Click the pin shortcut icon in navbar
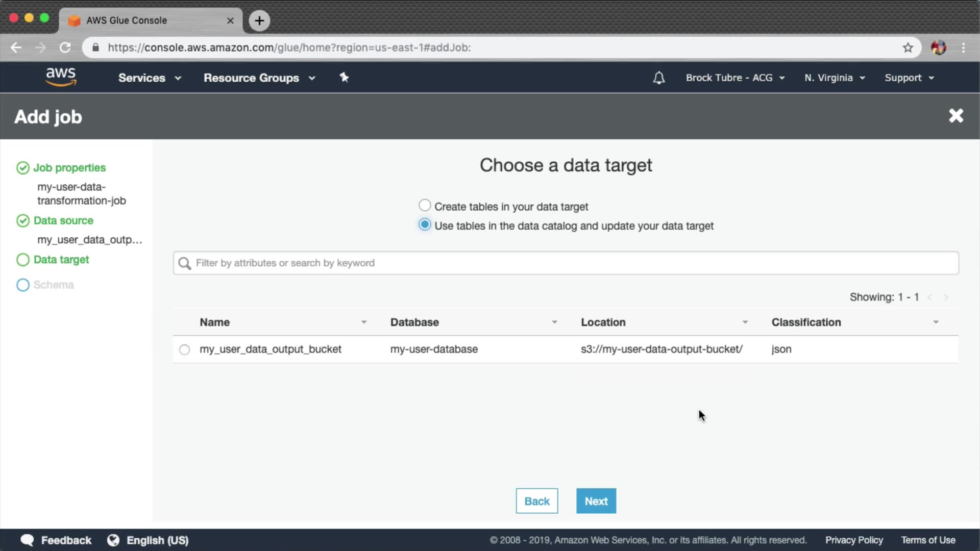980x551 pixels. coord(344,78)
